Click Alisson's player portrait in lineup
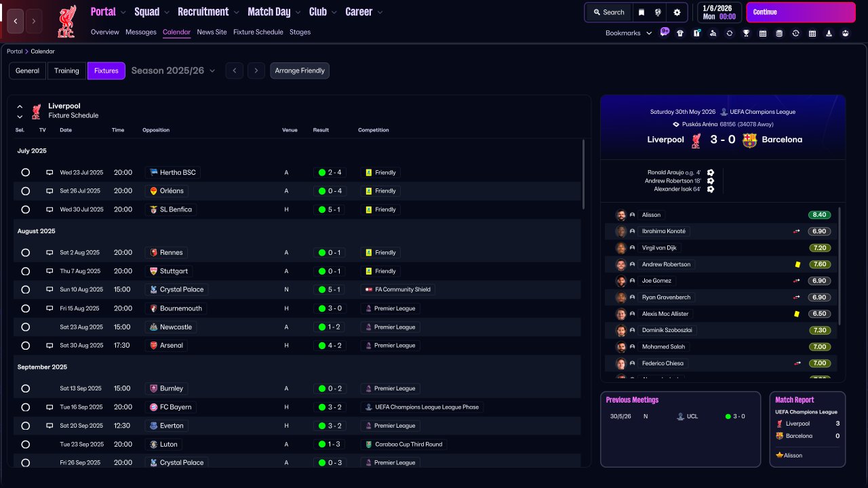Screen dimensions: 868x488 pos(620,215)
